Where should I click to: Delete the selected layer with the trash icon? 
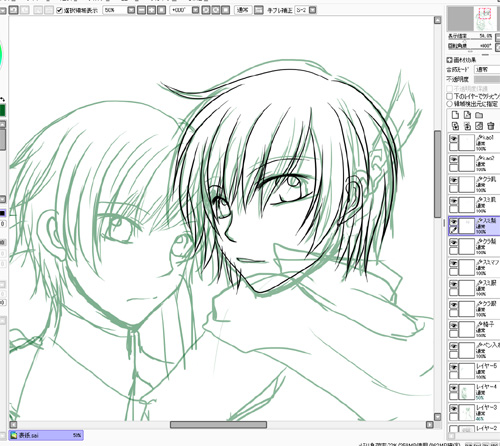(491, 126)
